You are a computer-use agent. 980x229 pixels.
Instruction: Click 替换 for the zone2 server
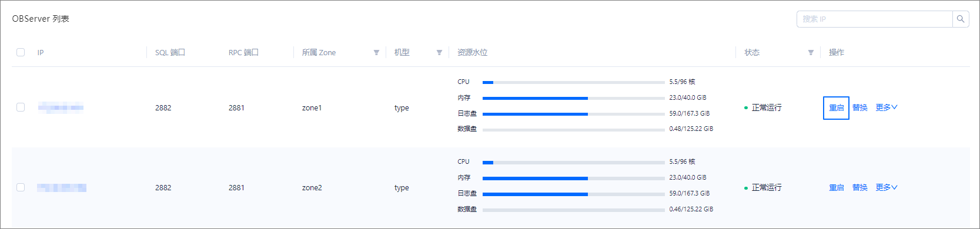coord(860,187)
